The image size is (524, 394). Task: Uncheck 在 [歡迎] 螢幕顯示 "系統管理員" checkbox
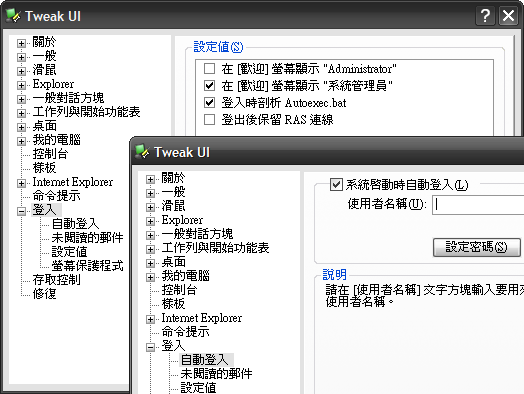[x=210, y=86]
